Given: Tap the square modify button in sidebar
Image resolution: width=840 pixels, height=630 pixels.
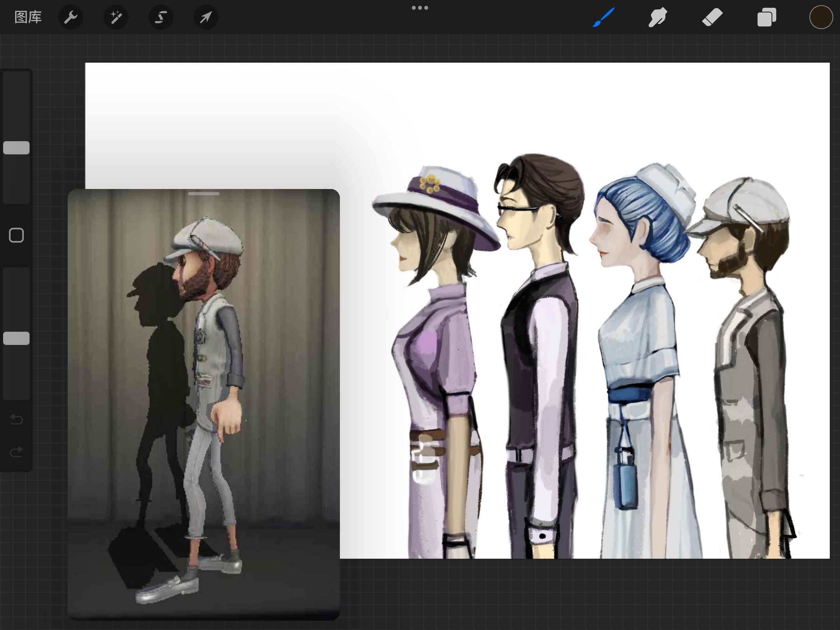Looking at the screenshot, I should 16,235.
